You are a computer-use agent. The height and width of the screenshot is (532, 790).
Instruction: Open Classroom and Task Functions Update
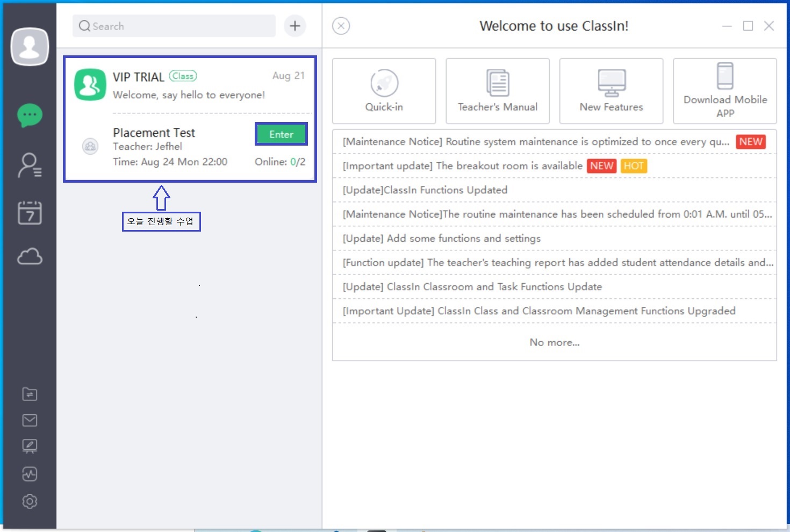tap(555, 287)
